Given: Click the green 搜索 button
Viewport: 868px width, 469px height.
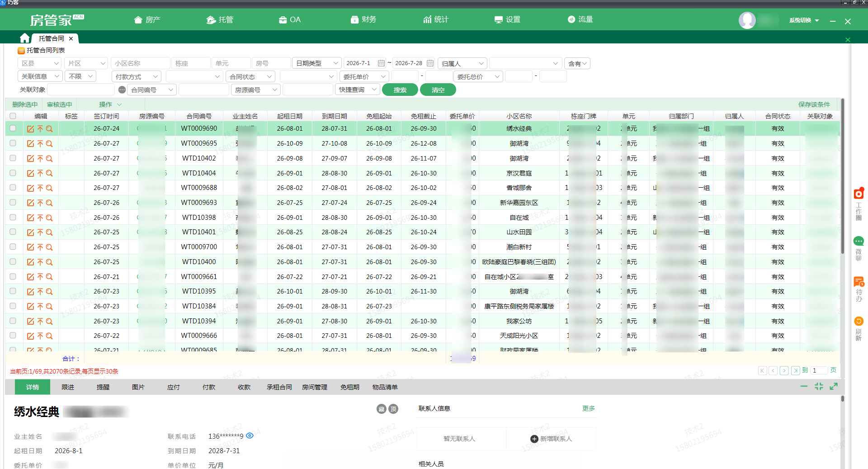Looking at the screenshot, I should pyautogui.click(x=400, y=90).
